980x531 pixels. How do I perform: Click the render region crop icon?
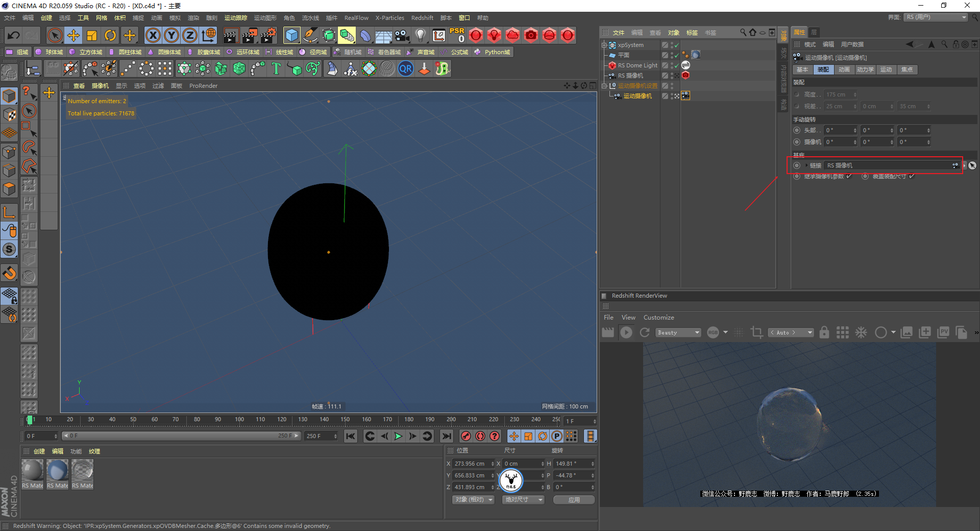click(756, 332)
